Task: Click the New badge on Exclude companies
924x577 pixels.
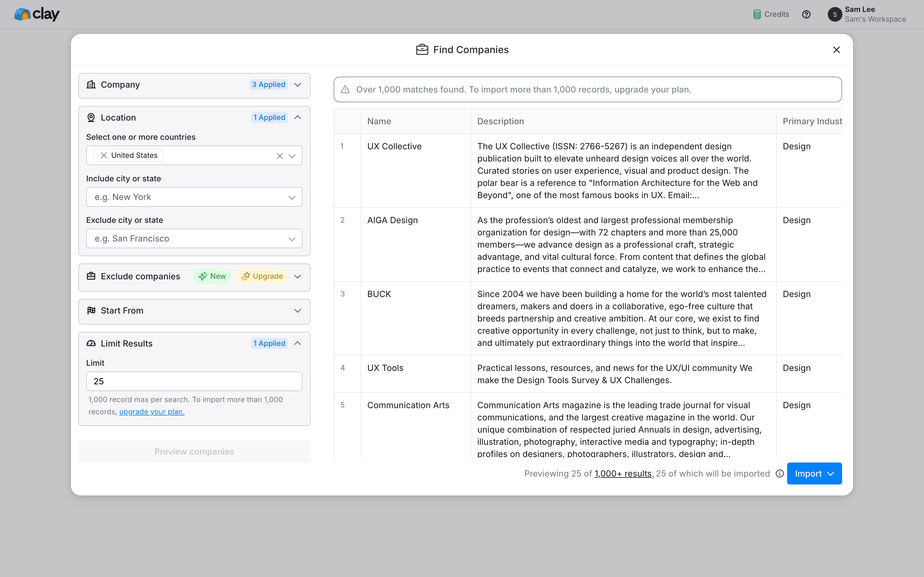Action: coord(212,276)
